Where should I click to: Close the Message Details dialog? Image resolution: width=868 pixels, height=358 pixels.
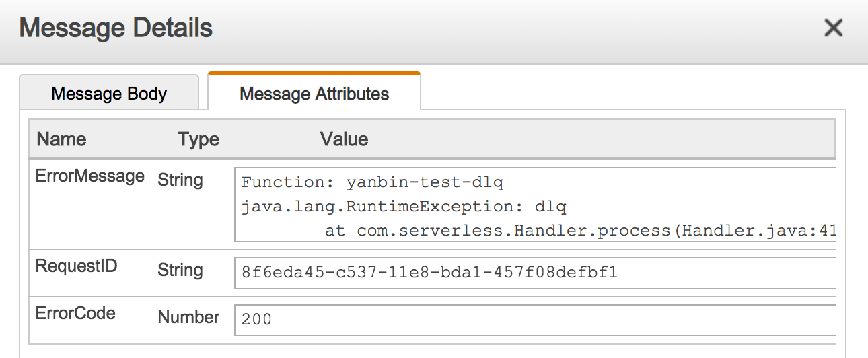(833, 28)
